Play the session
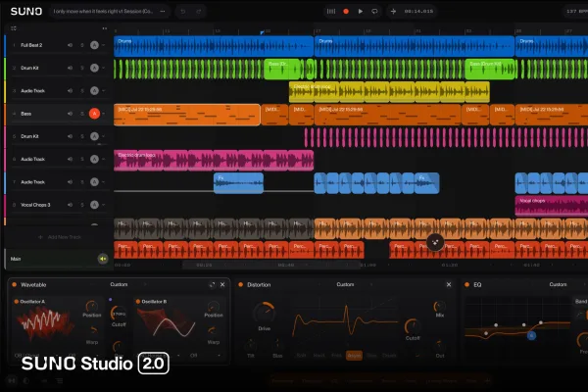The width and height of the screenshot is (588, 392). [x=361, y=11]
